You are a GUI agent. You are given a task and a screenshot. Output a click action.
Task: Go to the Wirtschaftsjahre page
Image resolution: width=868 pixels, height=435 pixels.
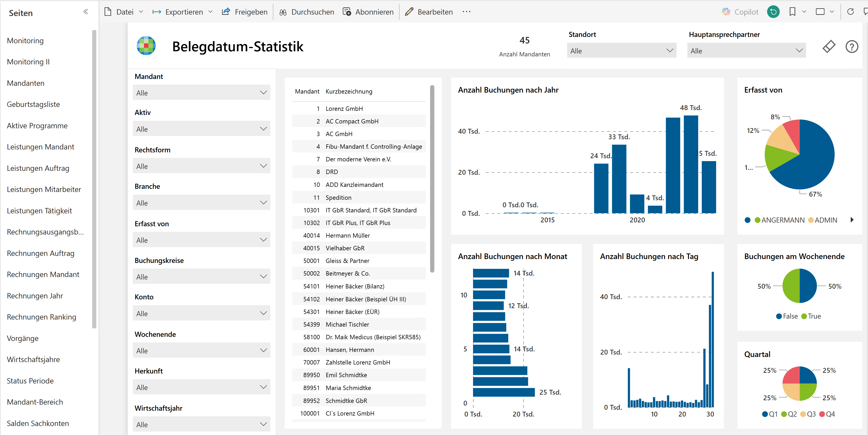(x=33, y=359)
